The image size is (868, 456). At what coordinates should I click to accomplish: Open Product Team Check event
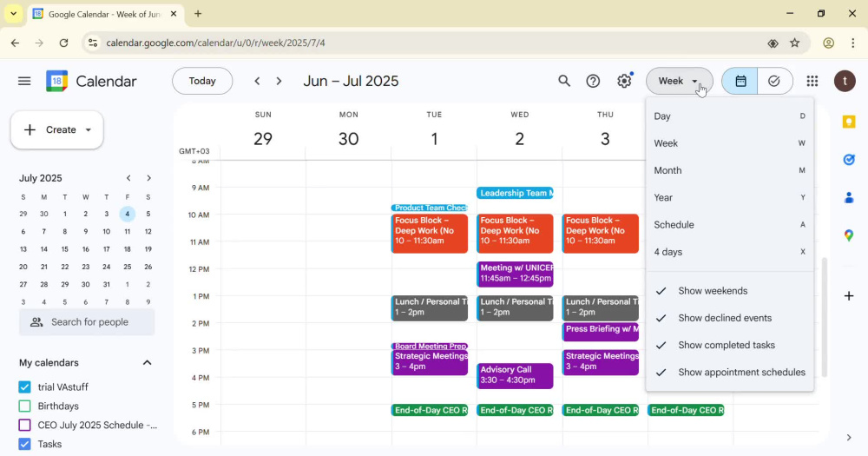(x=430, y=208)
